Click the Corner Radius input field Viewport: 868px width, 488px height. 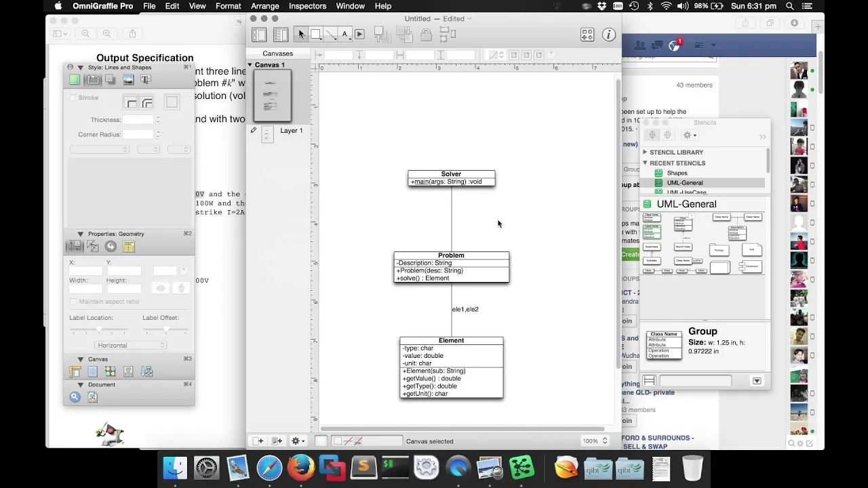[138, 134]
